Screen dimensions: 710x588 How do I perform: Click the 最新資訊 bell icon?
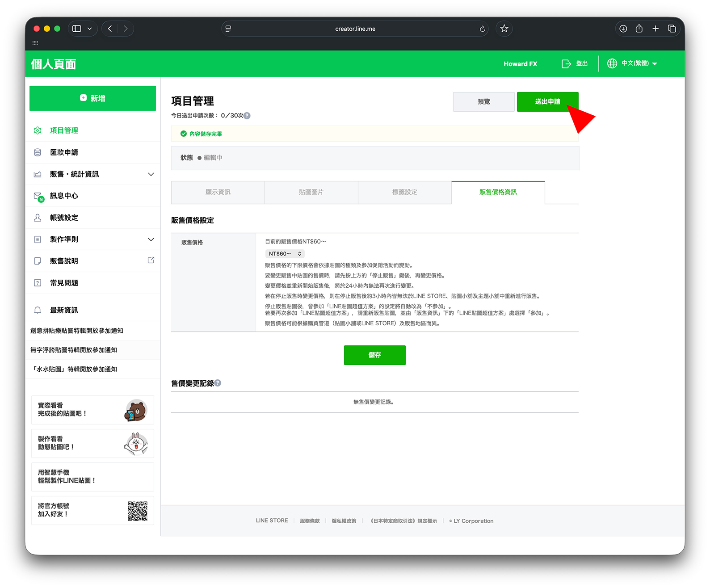point(38,310)
